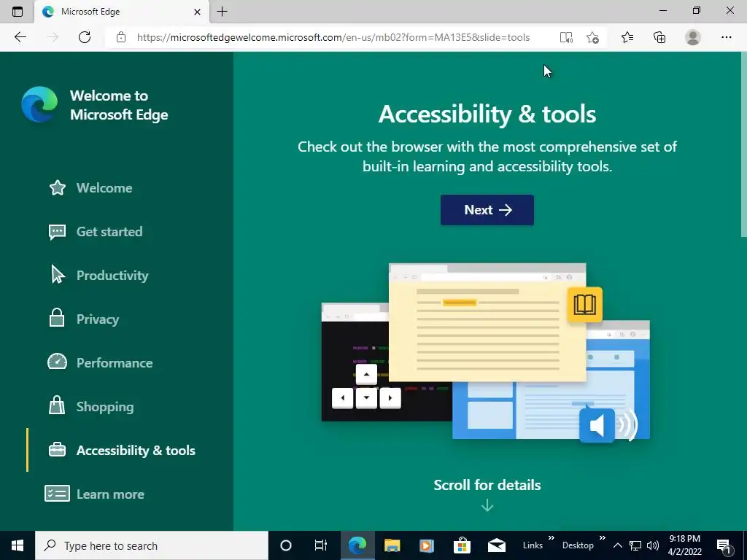
Task: Click the Scroll for details text
Action: point(487,485)
